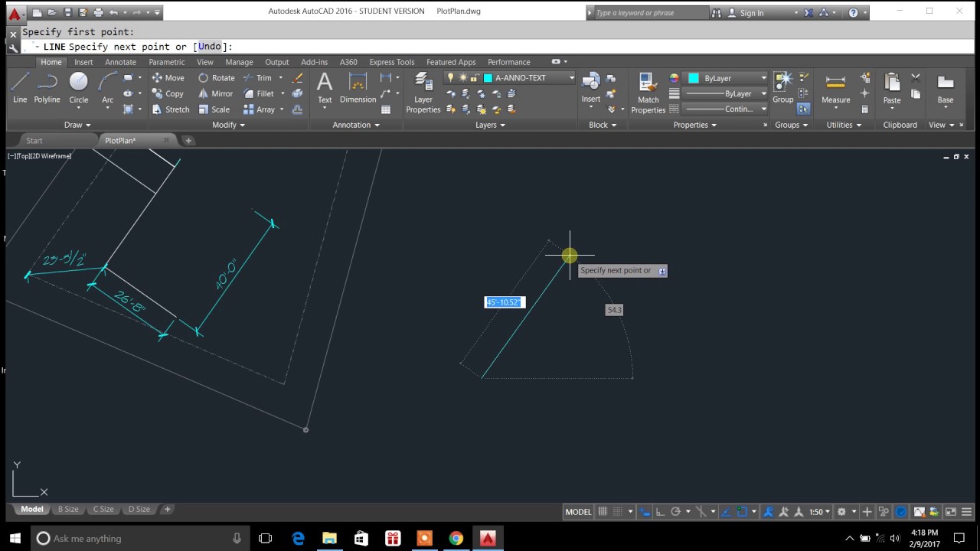
Task: Open the Manage ribbon tab
Action: click(239, 62)
